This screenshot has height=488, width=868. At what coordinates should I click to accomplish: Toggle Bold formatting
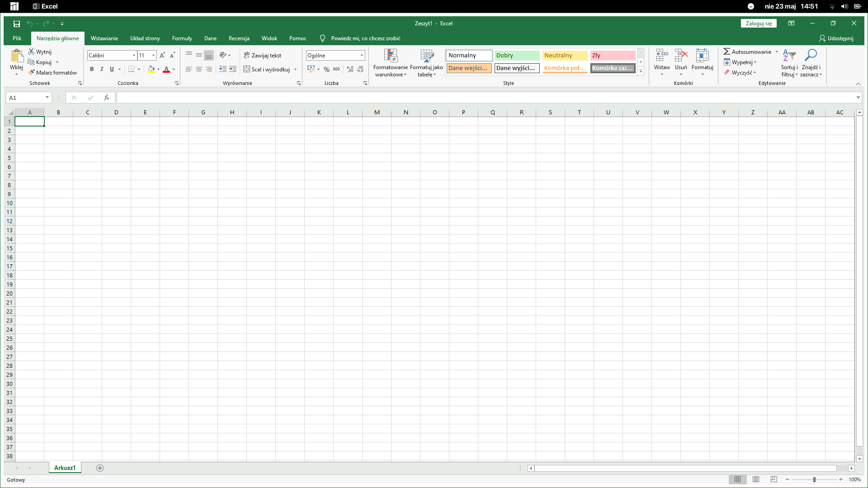(92, 69)
